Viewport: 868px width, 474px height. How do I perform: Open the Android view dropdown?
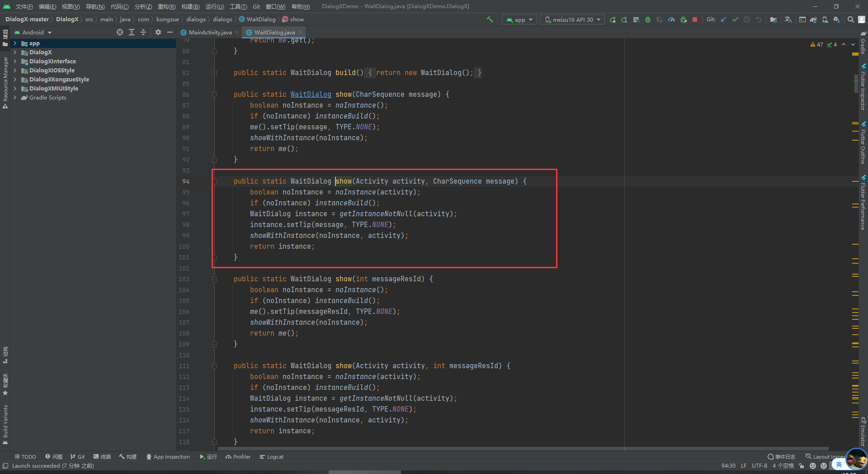click(x=33, y=32)
